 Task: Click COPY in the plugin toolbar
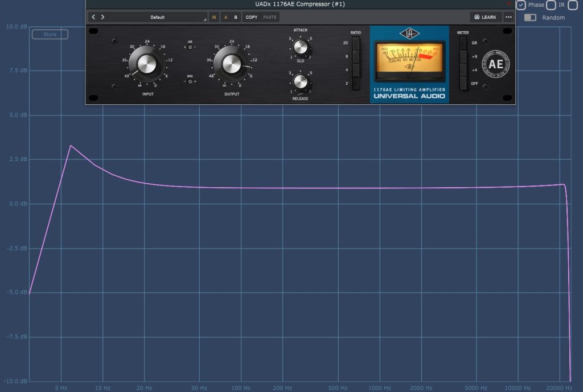(252, 17)
